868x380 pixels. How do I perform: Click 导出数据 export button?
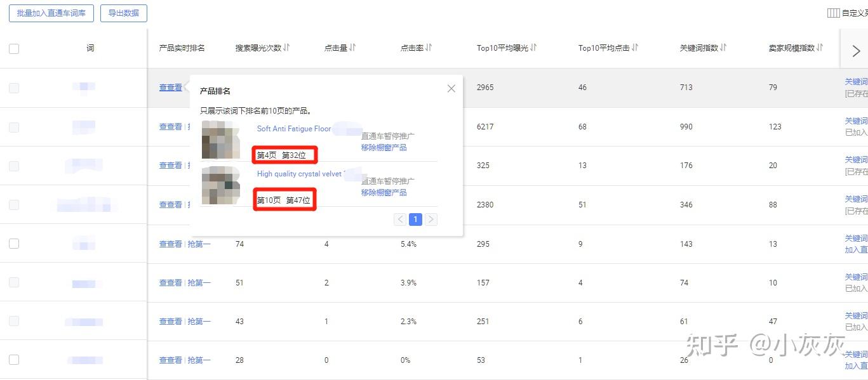pos(123,13)
